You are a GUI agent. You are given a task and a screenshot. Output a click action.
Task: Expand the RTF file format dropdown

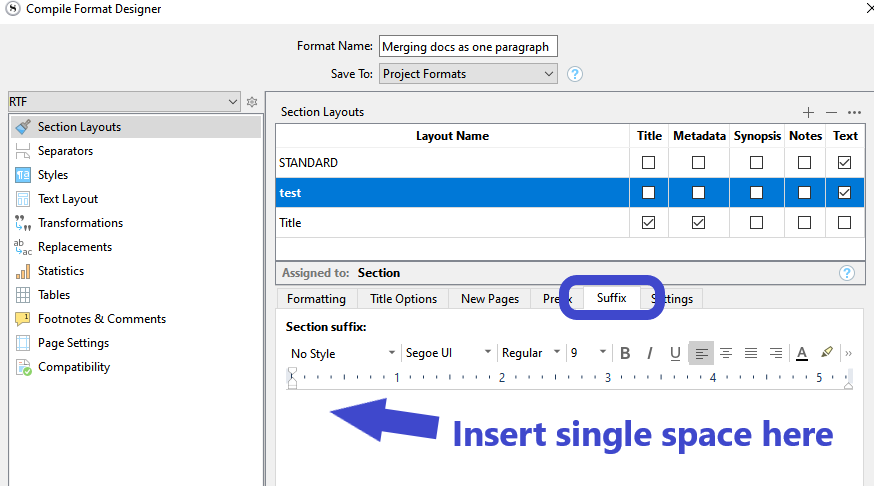[x=124, y=102]
